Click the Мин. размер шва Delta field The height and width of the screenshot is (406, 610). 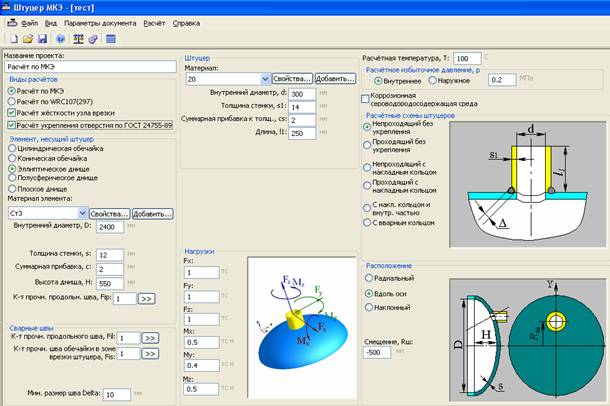click(x=117, y=395)
